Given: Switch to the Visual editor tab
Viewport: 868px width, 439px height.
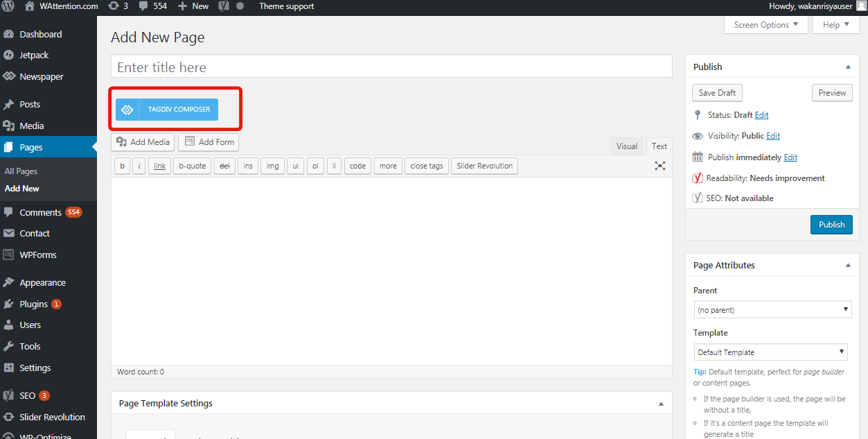Looking at the screenshot, I should click(627, 146).
